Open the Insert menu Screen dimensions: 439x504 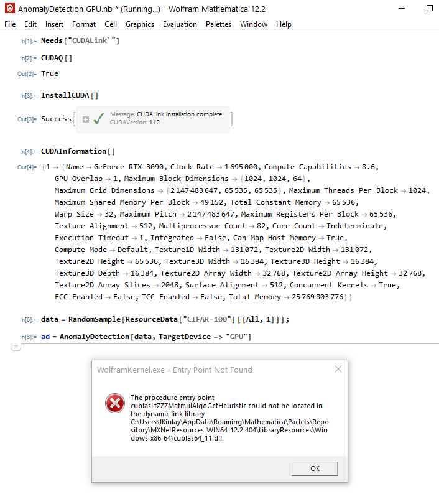pyautogui.click(x=54, y=24)
